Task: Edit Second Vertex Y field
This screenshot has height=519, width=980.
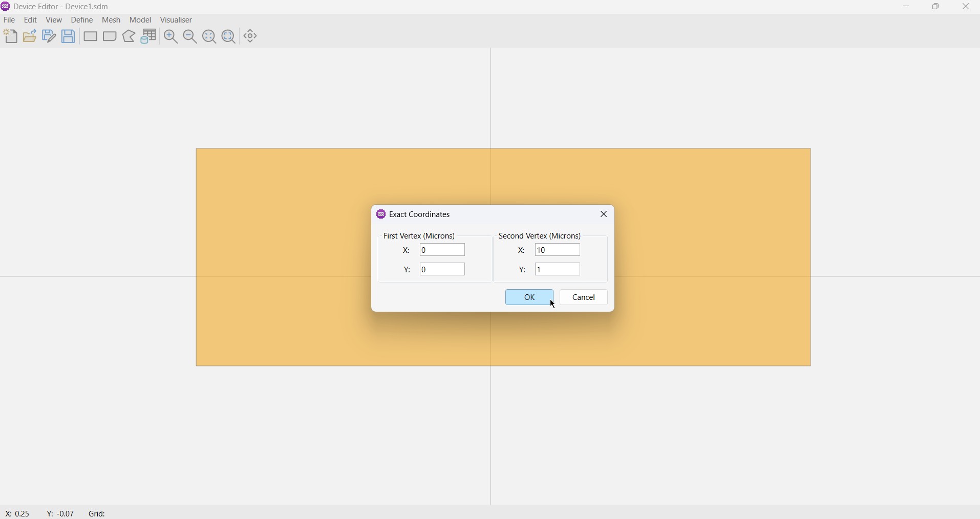Action: (558, 270)
